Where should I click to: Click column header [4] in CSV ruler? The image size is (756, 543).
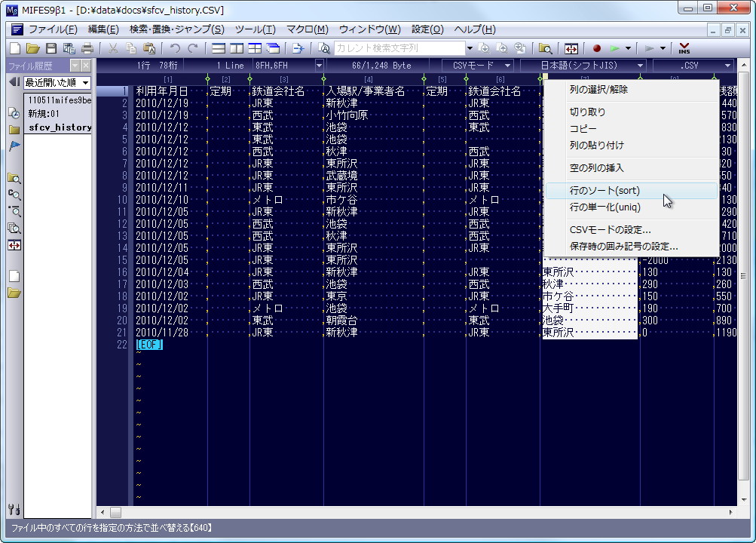click(369, 79)
